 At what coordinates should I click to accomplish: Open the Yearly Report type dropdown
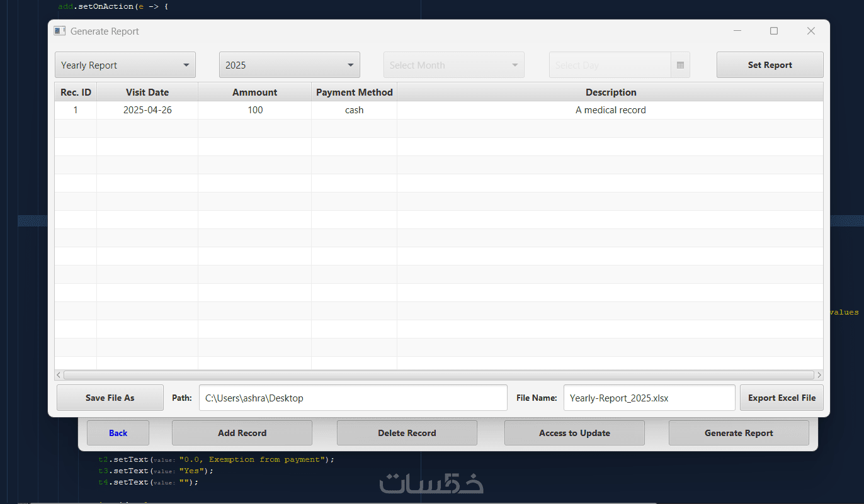point(125,65)
